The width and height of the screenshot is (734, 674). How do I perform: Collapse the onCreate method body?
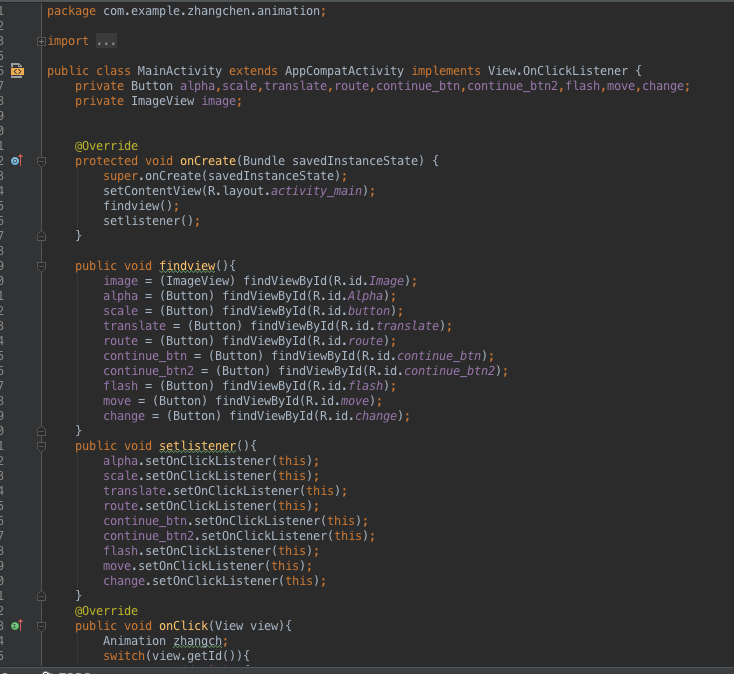tap(41, 160)
